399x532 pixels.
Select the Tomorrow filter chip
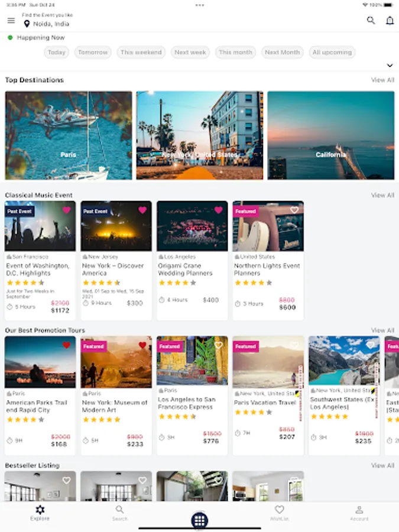pos(93,52)
